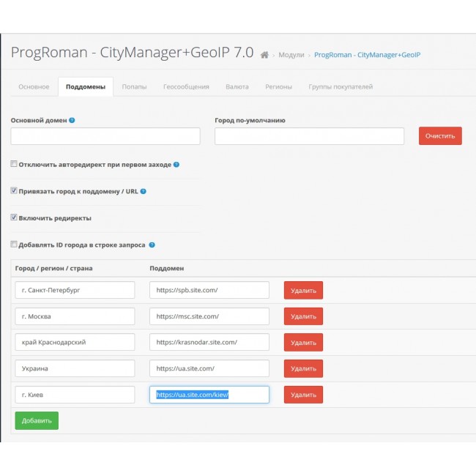Focus the Основной домен input field
This screenshot has height=476, width=476.
pyautogui.click(x=105, y=136)
